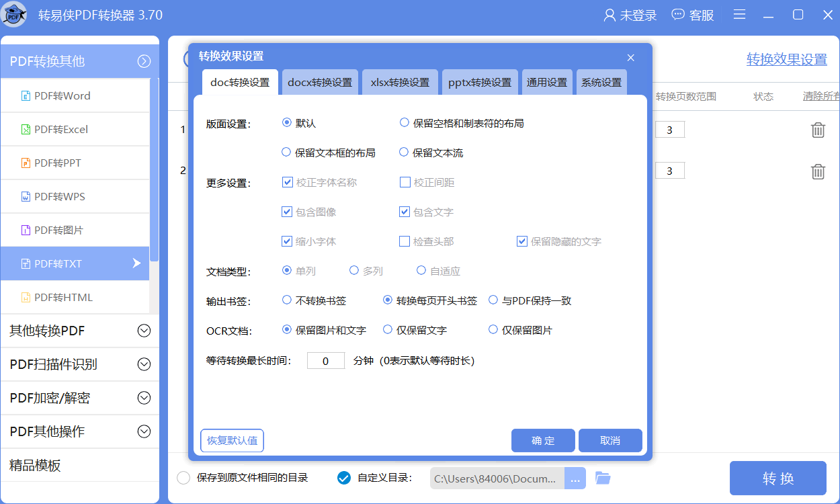Open the output folder icon

point(603,478)
